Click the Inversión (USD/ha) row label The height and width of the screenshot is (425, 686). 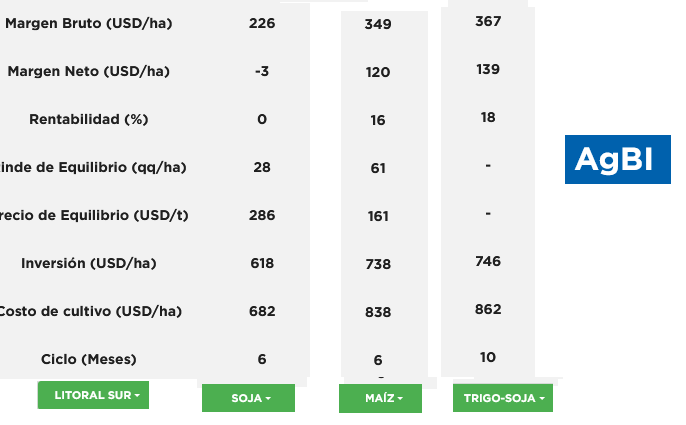89,263
